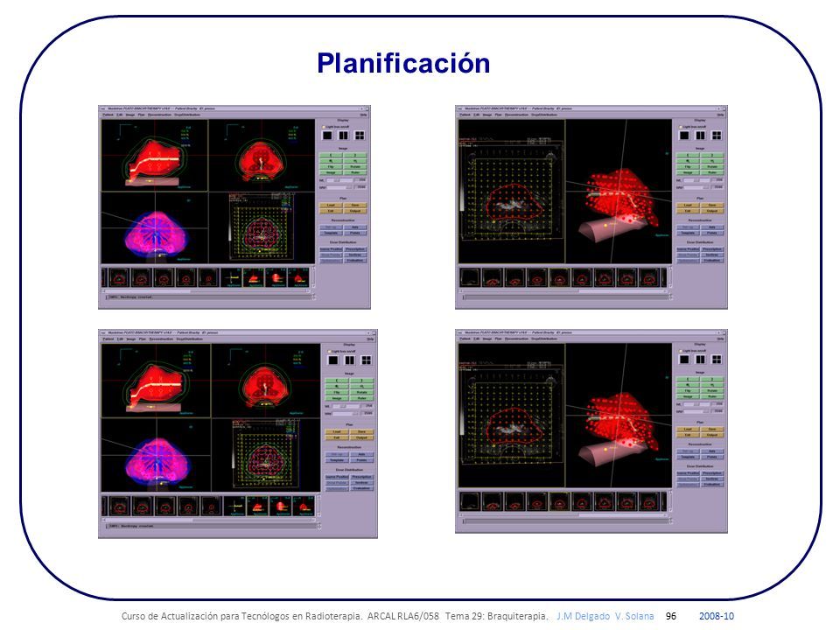The width and height of the screenshot is (840, 630).
Task: Click author name V. Solana in footer
Action: (x=634, y=616)
